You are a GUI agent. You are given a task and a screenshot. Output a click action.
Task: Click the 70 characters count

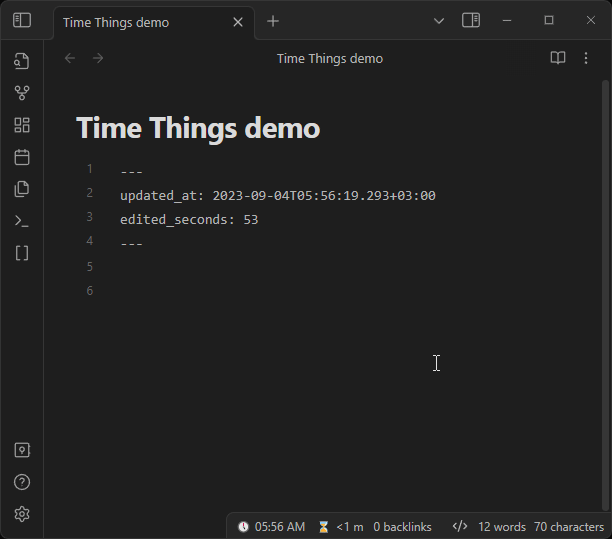click(569, 527)
